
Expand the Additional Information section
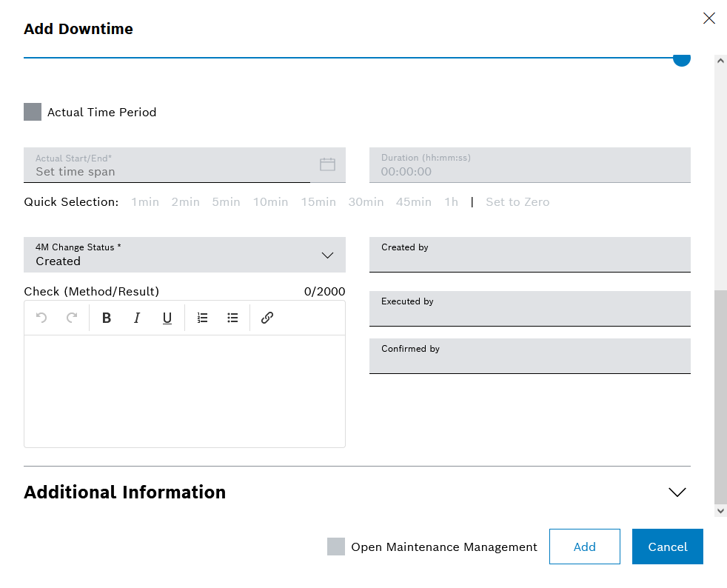(677, 492)
